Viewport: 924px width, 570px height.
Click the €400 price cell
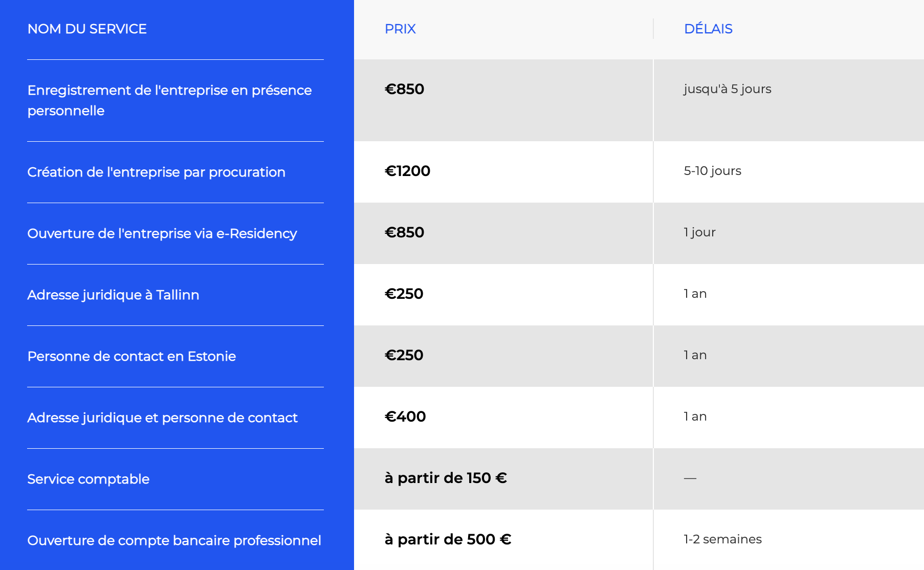point(405,416)
